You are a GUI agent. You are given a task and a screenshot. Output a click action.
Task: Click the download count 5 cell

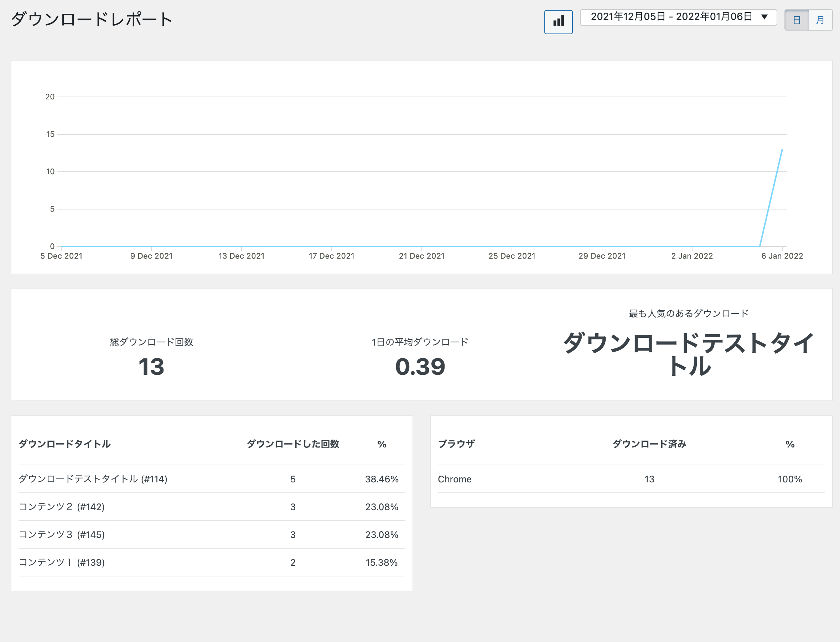(x=293, y=479)
